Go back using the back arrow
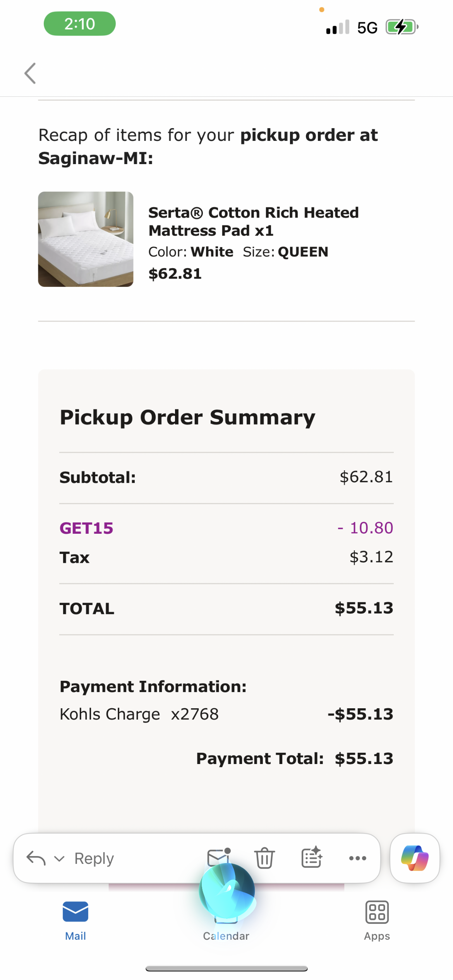 (x=30, y=73)
